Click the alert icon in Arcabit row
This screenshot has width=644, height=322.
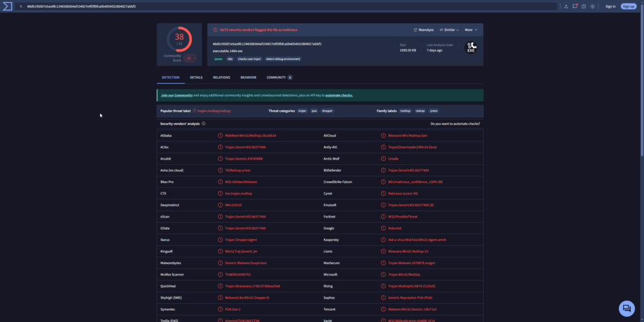pos(220,158)
